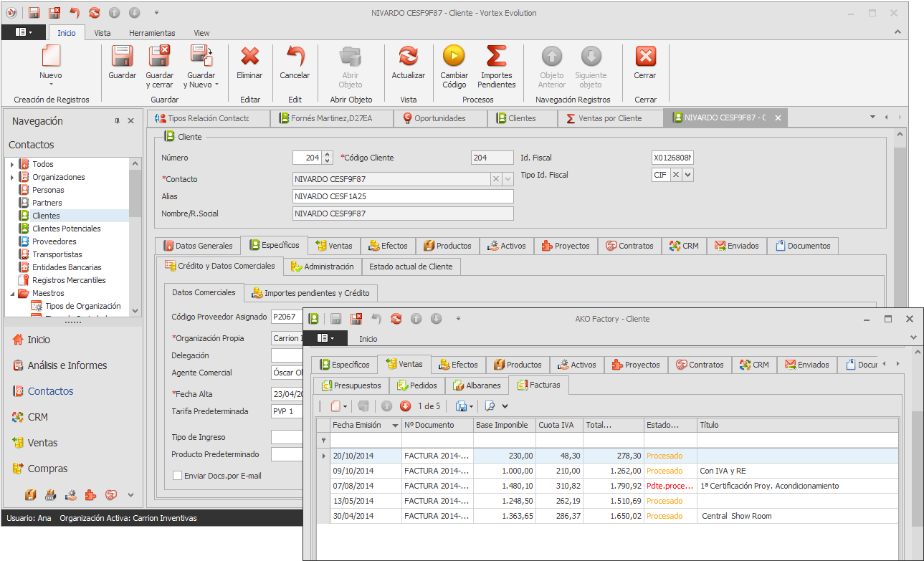Open the Albaranes tab in Ventas

pos(476,385)
